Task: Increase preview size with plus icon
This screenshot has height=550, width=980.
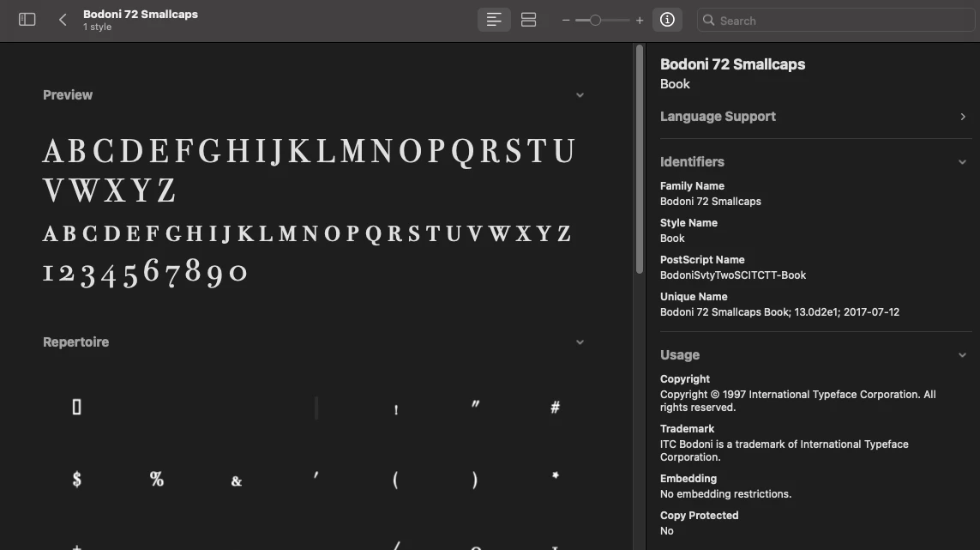Action: pos(640,21)
